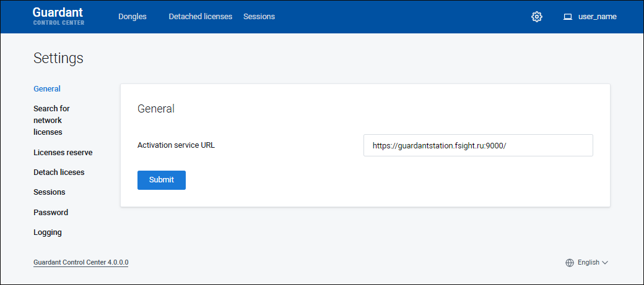Viewport: 644px width, 285px height.
Task: Open Detach liceses settings section
Action: [59, 172]
